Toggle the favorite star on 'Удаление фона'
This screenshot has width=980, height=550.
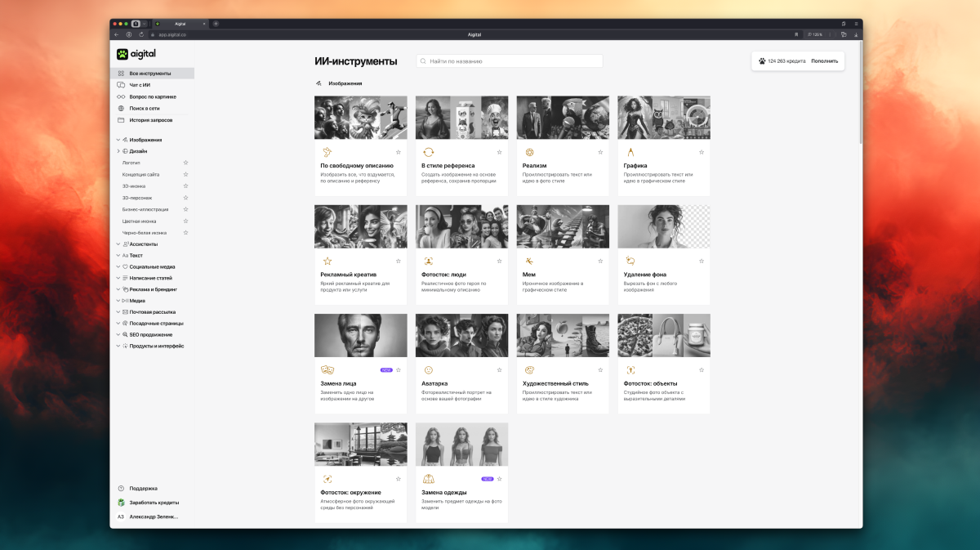point(702,261)
